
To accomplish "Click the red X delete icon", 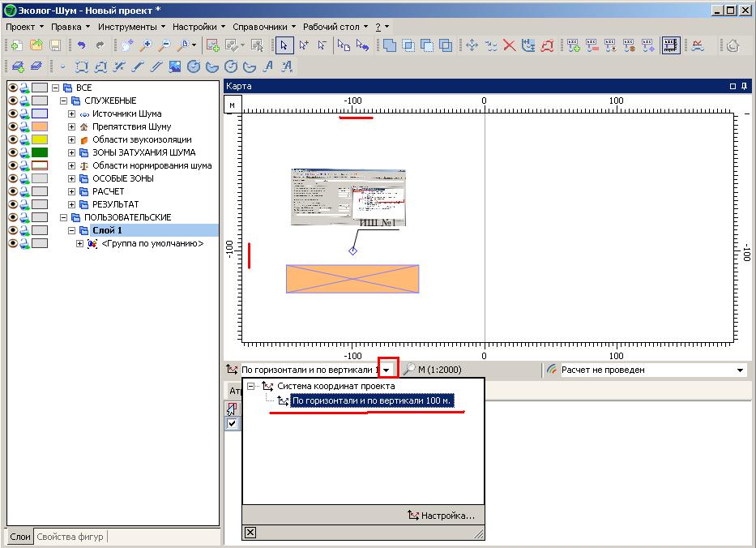I will coord(510,46).
